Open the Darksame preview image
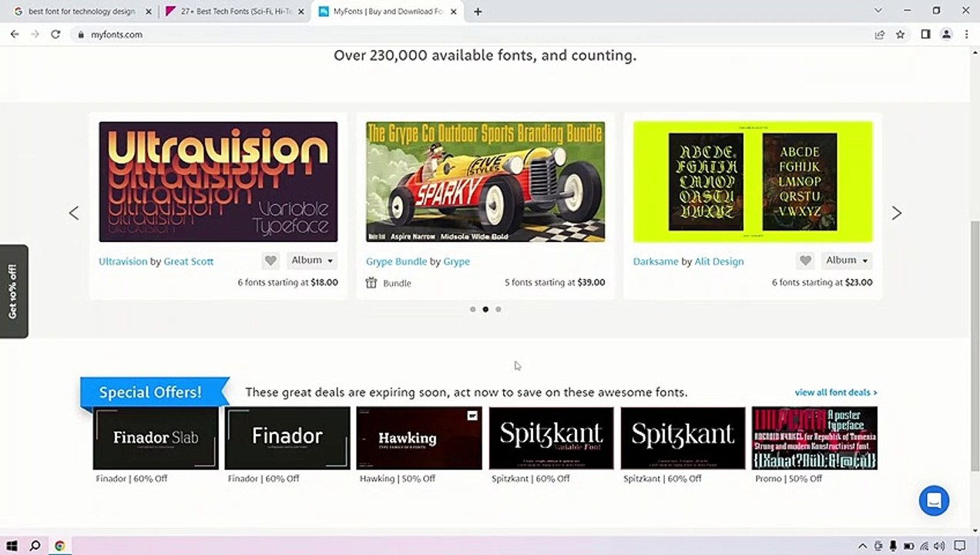Screen dimensions: 980x555 (x=753, y=182)
